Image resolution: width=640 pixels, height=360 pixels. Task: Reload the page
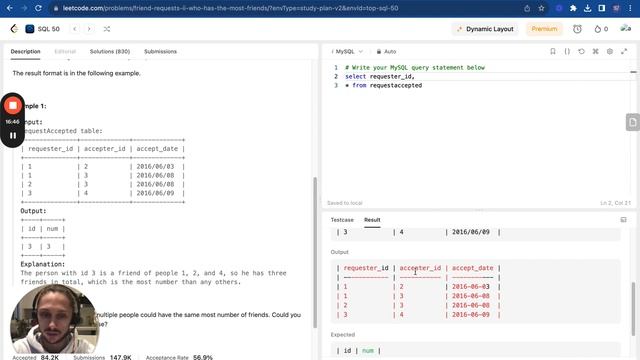[x=38, y=8]
